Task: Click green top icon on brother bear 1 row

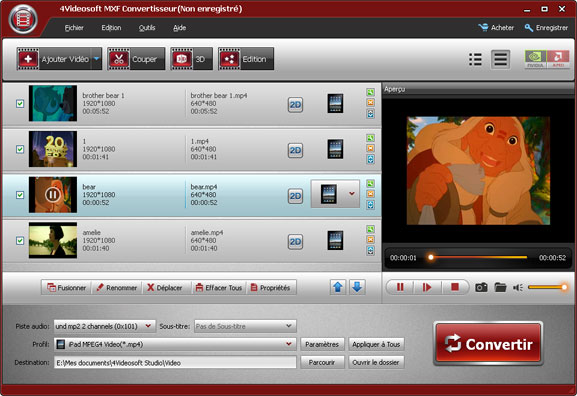Action: [370, 92]
